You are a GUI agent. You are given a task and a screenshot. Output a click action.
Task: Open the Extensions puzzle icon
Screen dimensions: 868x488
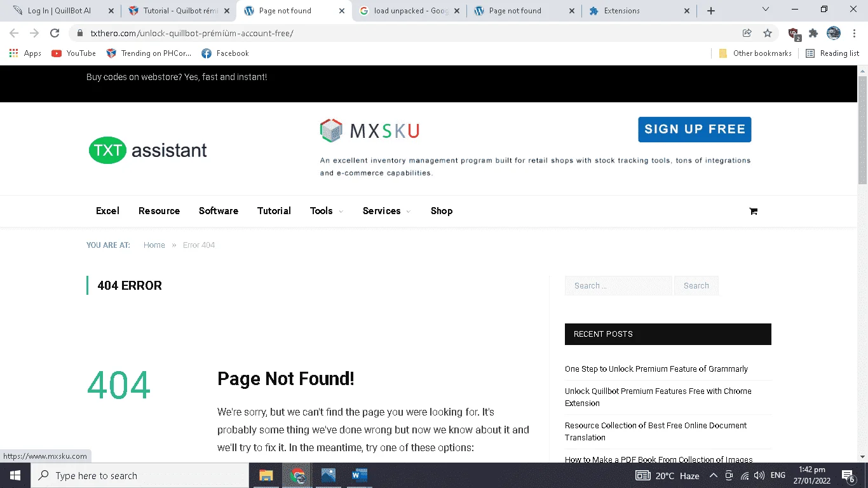[x=813, y=33]
